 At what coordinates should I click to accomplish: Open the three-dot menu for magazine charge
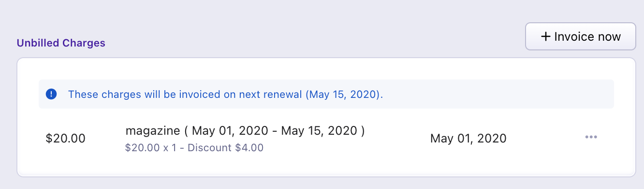click(x=591, y=137)
